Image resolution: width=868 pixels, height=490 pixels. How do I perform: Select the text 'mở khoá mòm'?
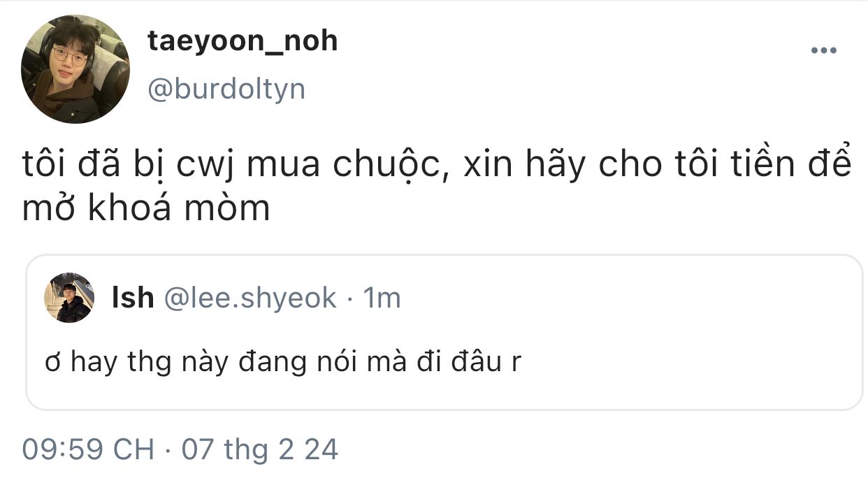147,209
